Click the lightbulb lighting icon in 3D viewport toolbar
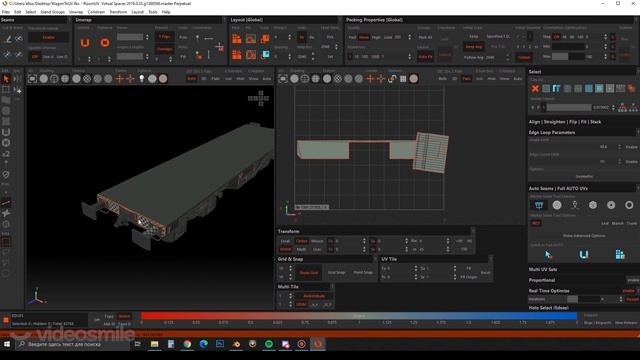Image resolution: width=640 pixels, height=360 pixels. tap(142, 78)
